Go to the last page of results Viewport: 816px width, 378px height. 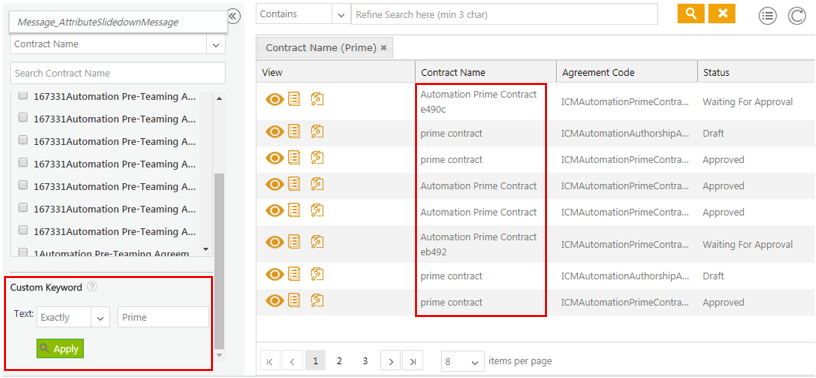[x=413, y=361]
